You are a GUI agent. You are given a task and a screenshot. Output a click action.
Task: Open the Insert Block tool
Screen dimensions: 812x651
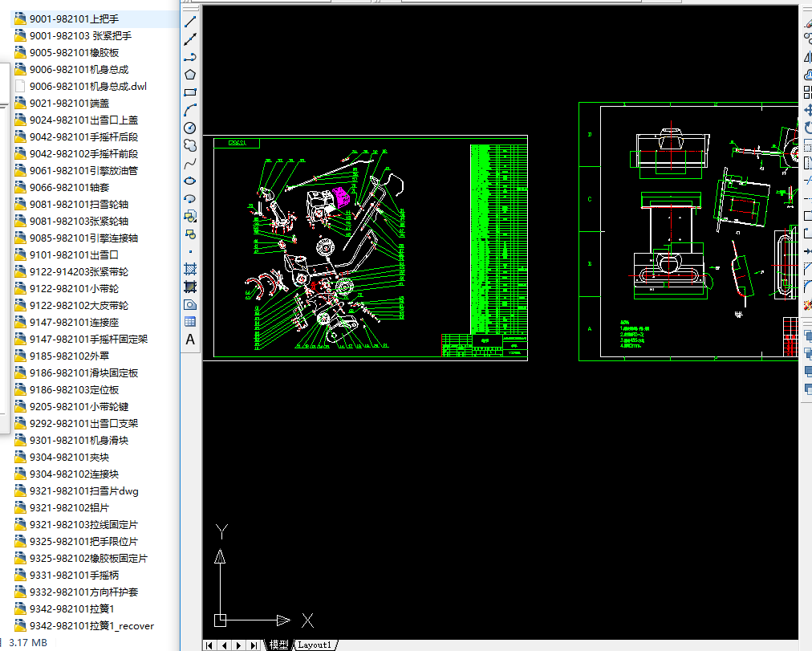coord(190,216)
